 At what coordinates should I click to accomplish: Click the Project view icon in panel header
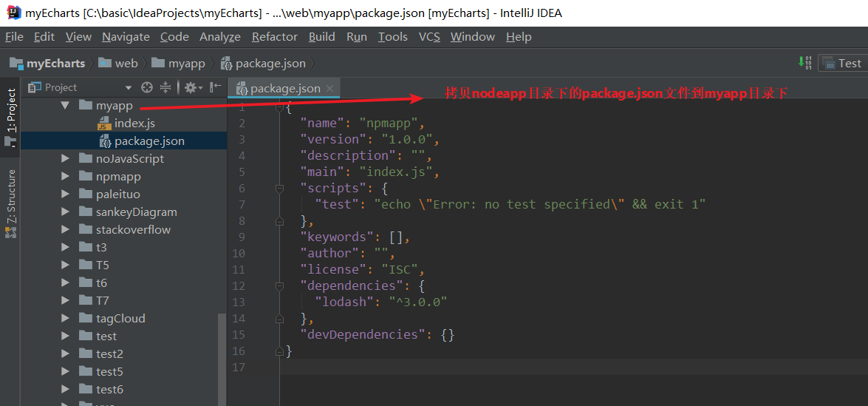[x=35, y=87]
